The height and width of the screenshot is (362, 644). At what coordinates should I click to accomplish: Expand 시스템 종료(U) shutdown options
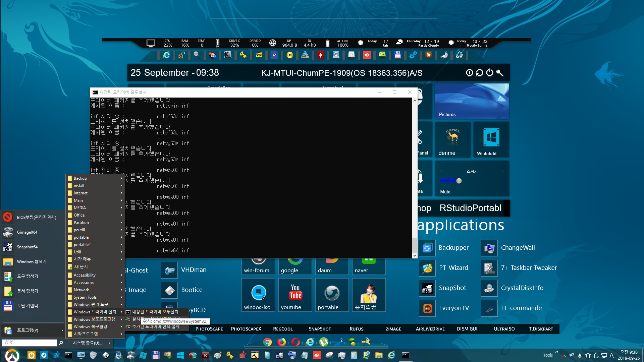point(91,343)
